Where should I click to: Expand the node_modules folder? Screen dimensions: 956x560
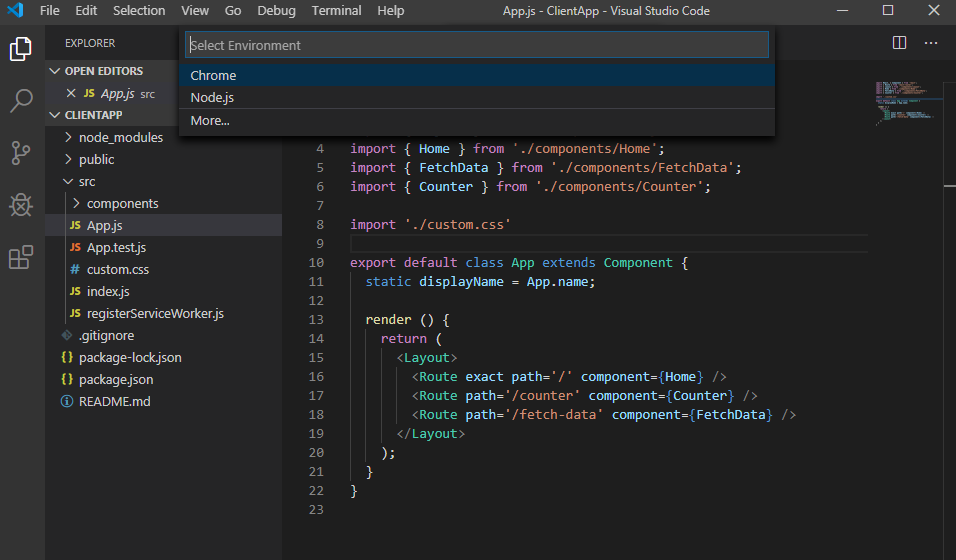click(x=68, y=137)
